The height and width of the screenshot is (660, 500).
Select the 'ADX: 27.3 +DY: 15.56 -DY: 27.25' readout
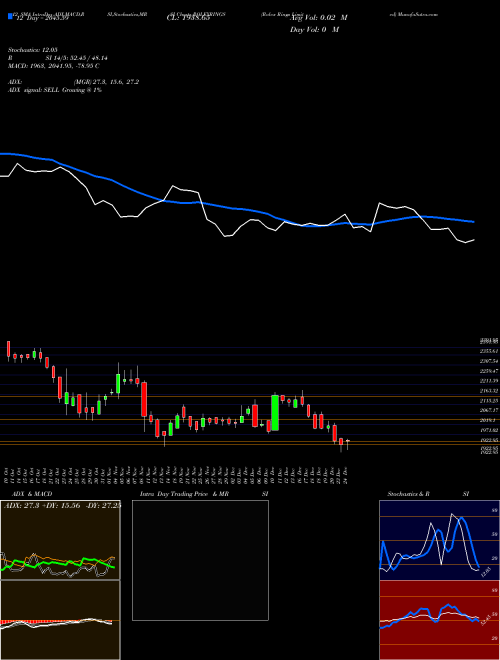(x=62, y=506)
